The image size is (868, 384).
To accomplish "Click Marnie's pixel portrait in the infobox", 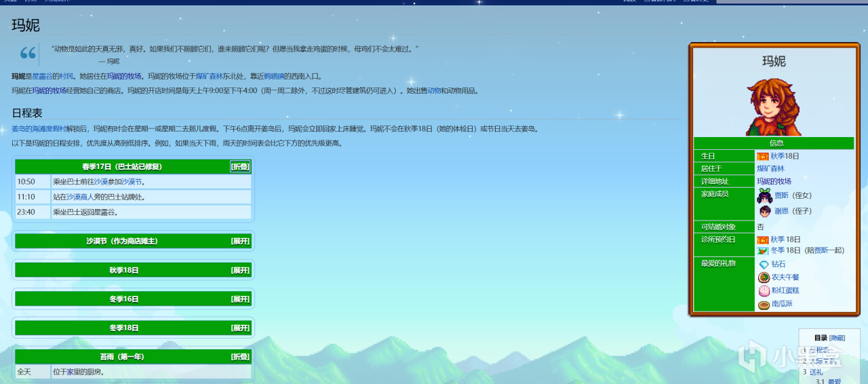I will [774, 107].
